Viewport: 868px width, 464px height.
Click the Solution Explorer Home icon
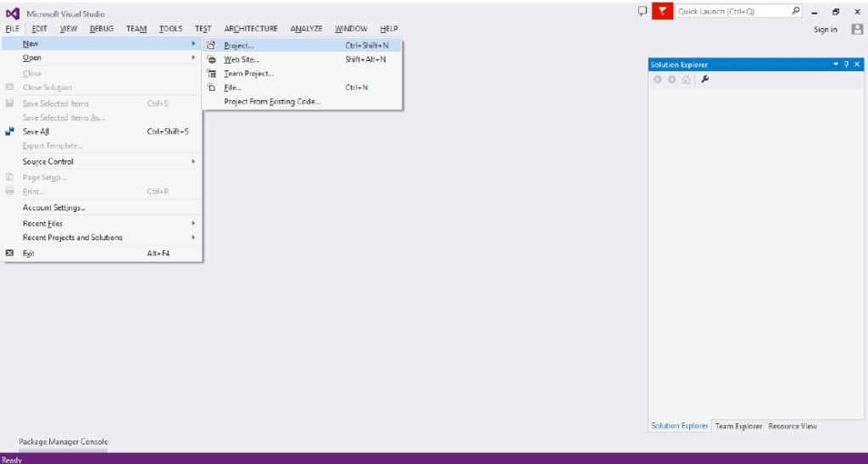[x=686, y=79]
